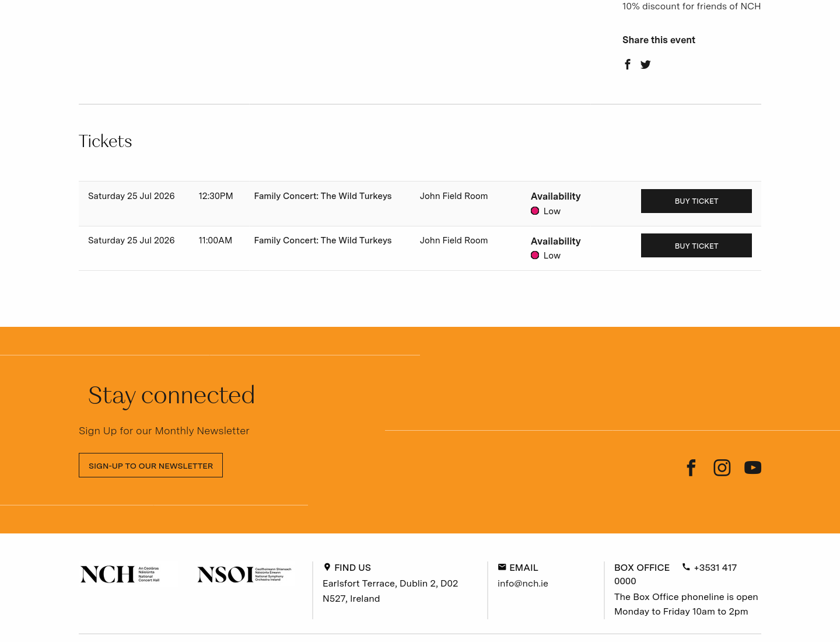Select the 11:00AM Family Concert title
Image resolution: width=840 pixels, height=642 pixels.
(323, 240)
